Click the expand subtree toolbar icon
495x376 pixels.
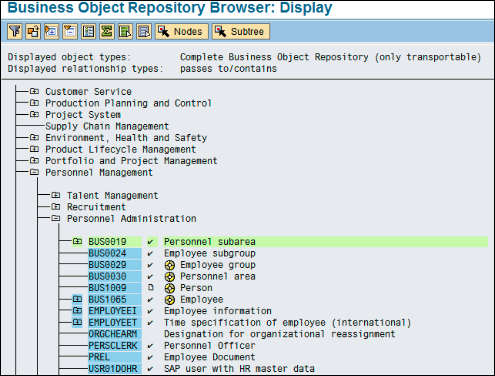pos(51,32)
